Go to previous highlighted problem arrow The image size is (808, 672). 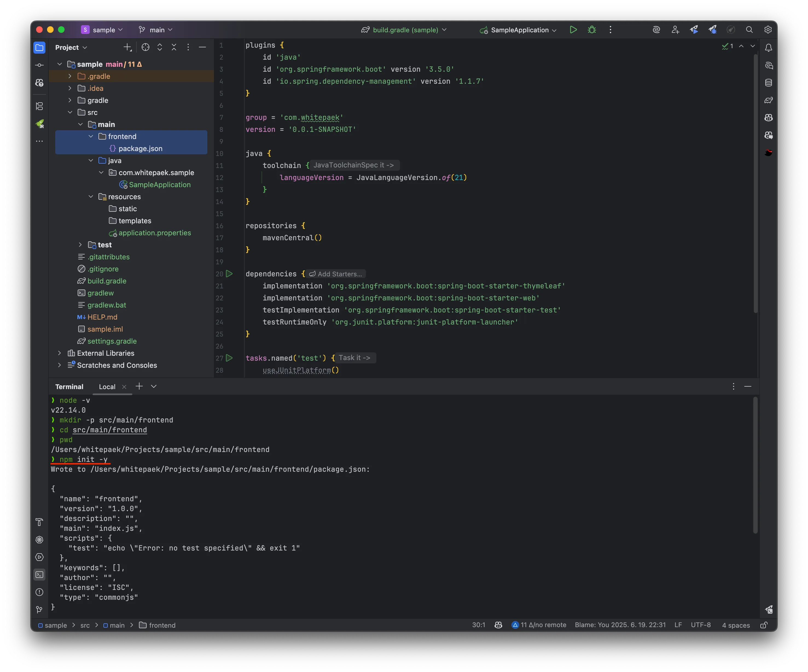click(741, 46)
